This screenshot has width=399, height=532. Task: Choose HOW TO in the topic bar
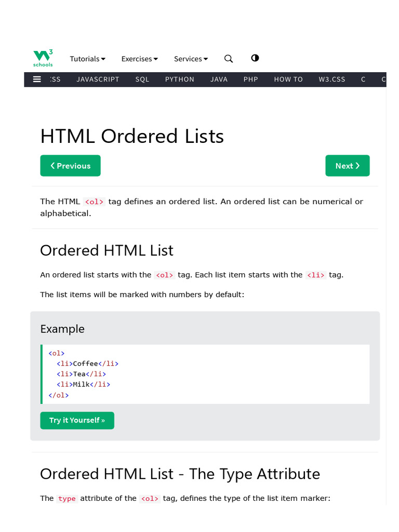tap(288, 79)
